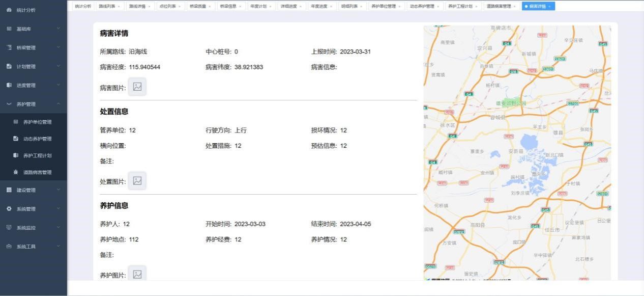Screen dimensions: 644x296
Task: Click the 建设管理 grid icon in sidebar
Action: tap(9, 190)
